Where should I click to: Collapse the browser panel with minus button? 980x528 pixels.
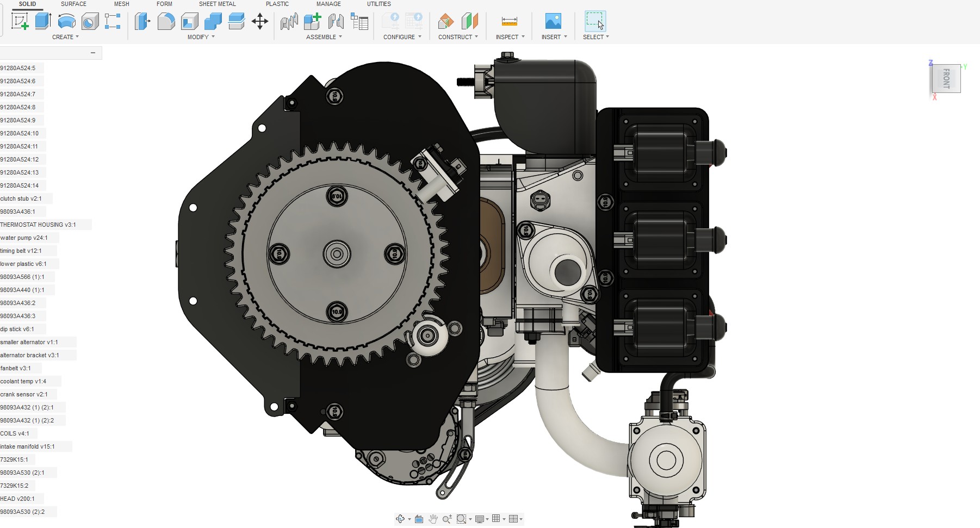pos(93,53)
